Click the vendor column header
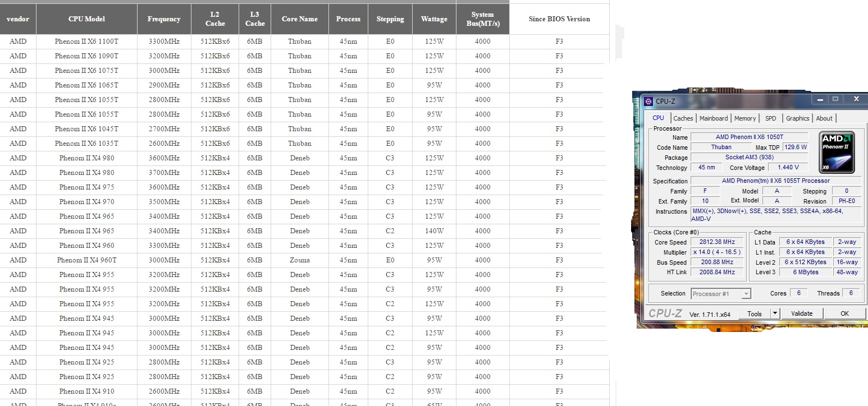This screenshot has height=406, width=868. 18,19
